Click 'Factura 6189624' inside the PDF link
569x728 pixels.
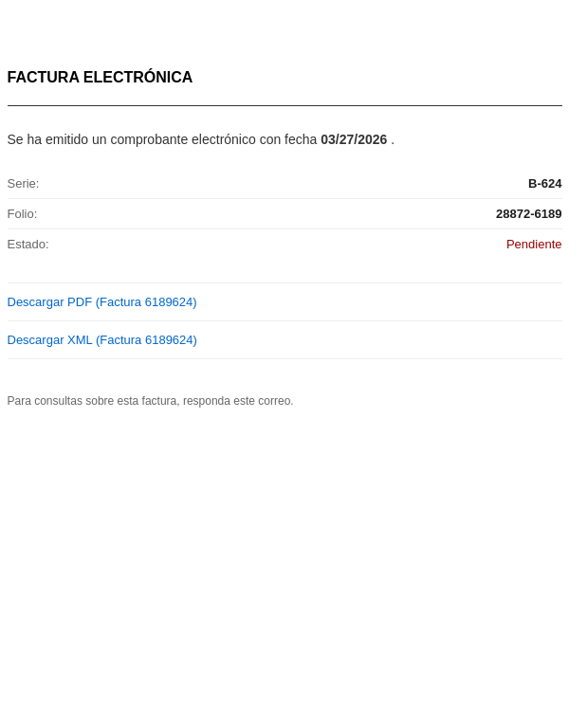(146, 302)
